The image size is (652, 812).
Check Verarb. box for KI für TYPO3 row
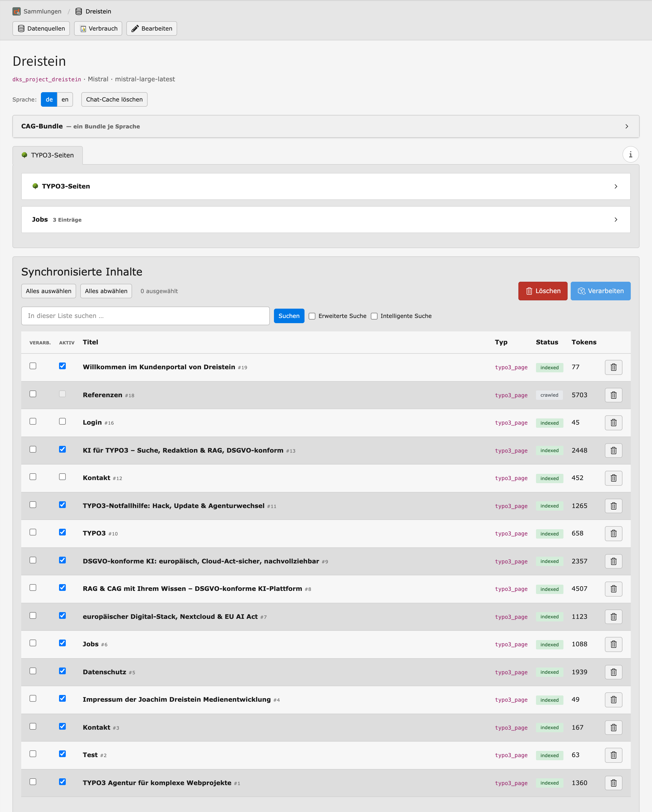[33, 449]
